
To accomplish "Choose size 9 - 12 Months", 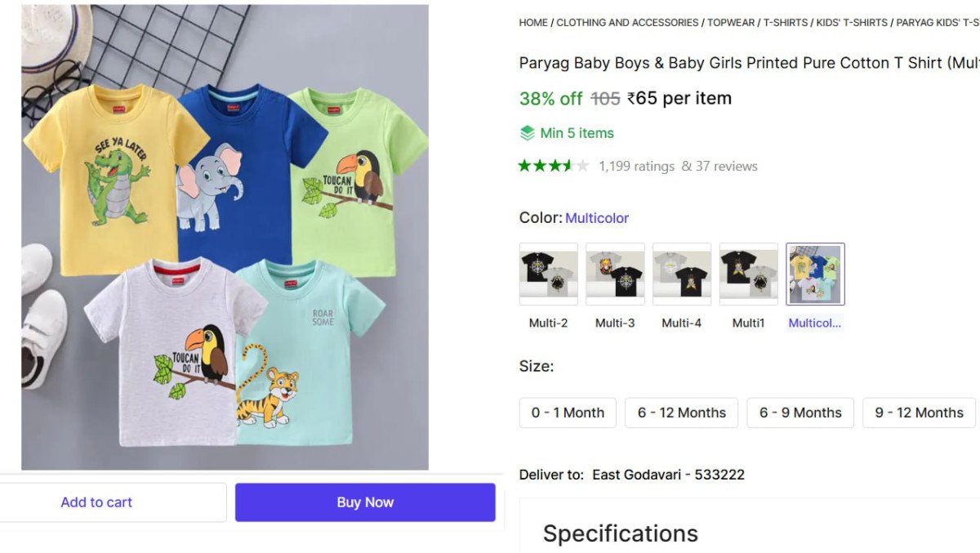I will [x=919, y=413].
